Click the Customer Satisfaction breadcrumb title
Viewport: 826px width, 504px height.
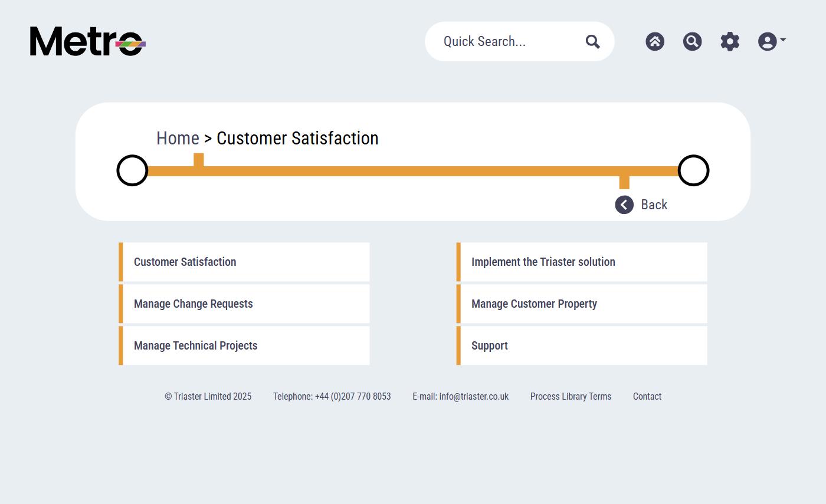pyautogui.click(x=297, y=138)
